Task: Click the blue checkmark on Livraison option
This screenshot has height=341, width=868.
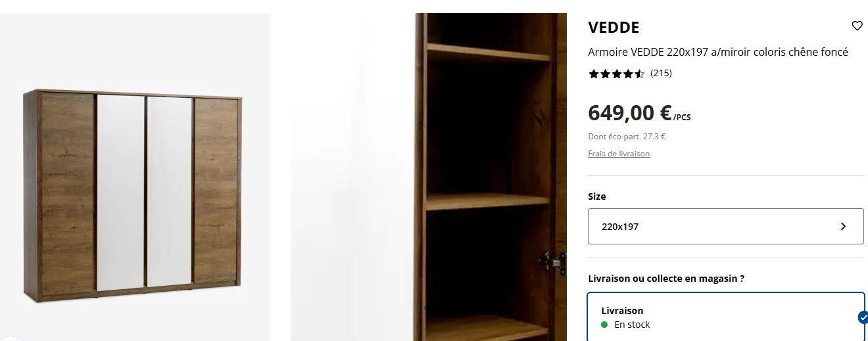Action: point(863,318)
